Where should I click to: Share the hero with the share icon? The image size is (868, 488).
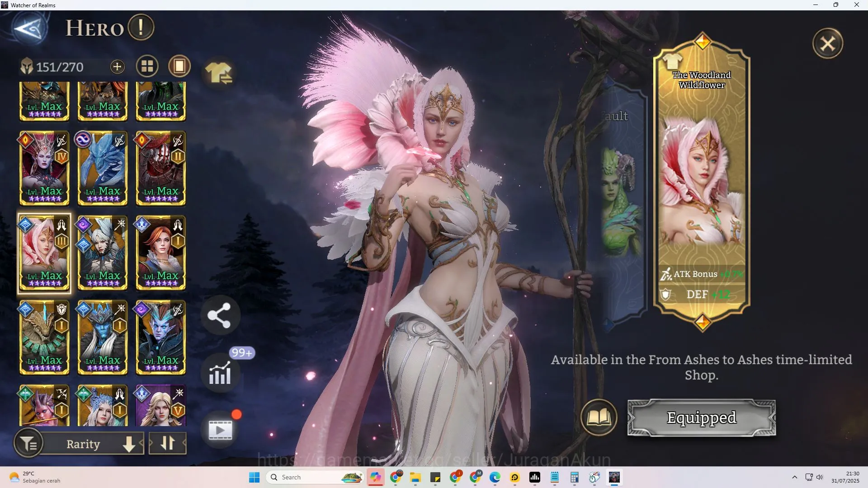tap(220, 315)
